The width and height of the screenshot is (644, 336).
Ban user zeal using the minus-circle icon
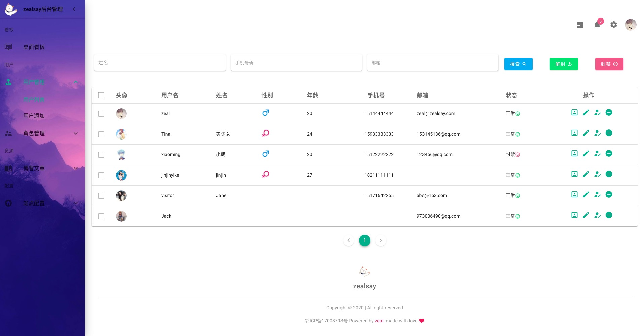609,112
